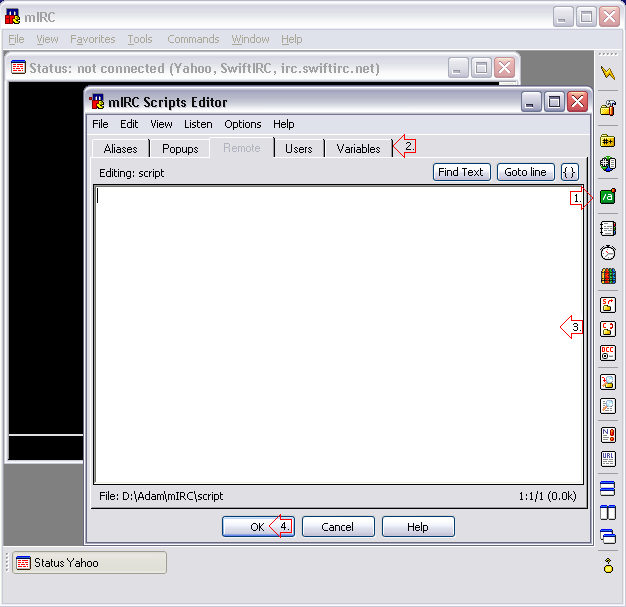Open the main mIRC View menu
Viewport: 626px width, 607px height.
48,39
